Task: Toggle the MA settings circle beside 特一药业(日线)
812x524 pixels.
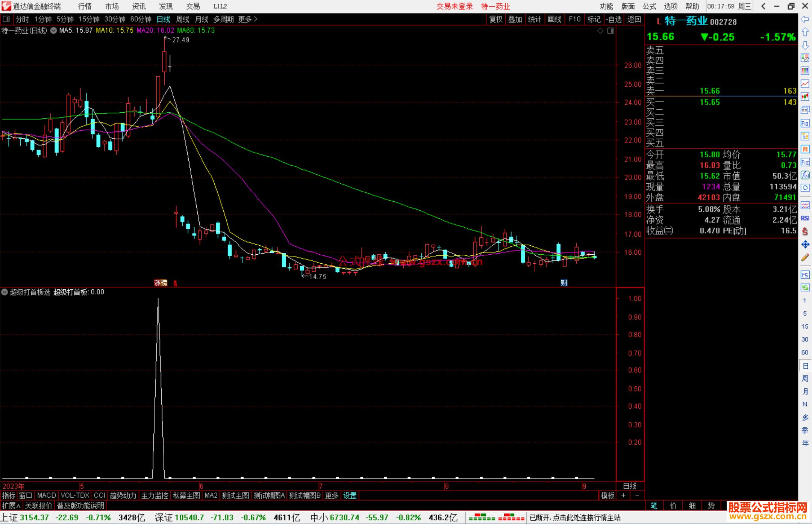Action: click(54, 30)
